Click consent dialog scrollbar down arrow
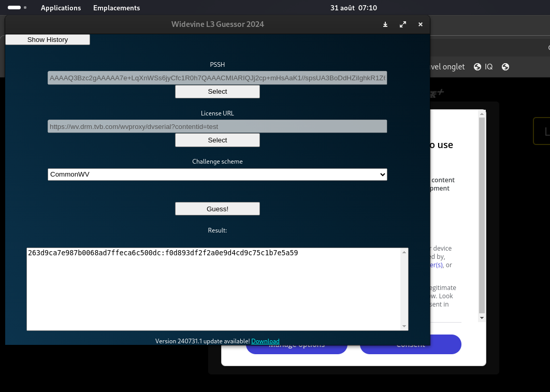The height and width of the screenshot is (392, 550). pos(482,317)
